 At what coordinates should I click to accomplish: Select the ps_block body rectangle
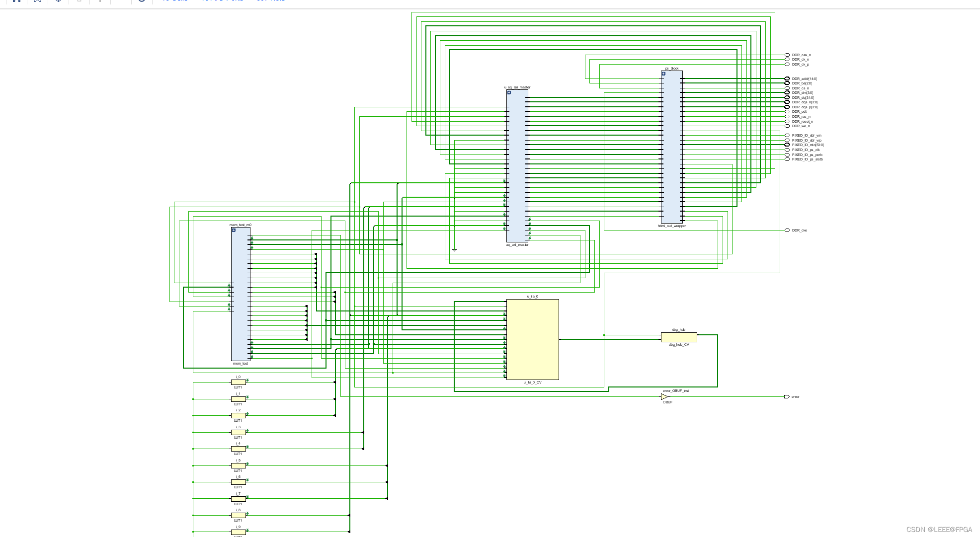pos(672,147)
